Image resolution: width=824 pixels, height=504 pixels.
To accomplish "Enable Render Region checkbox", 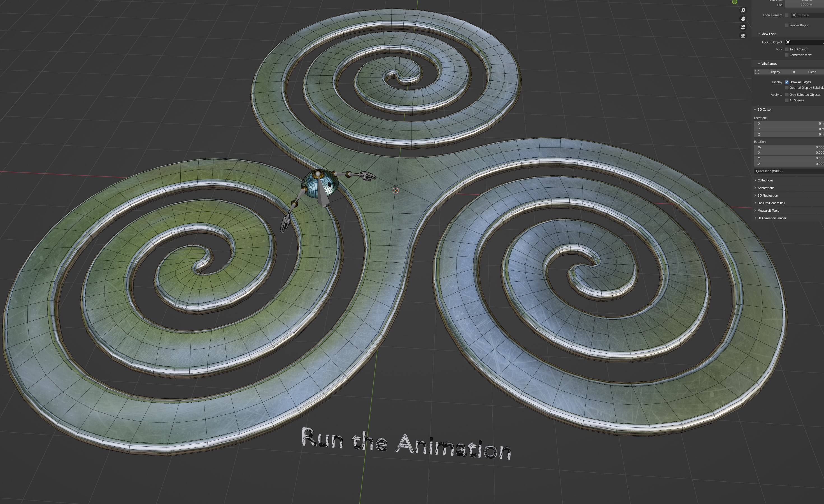I will click(787, 25).
